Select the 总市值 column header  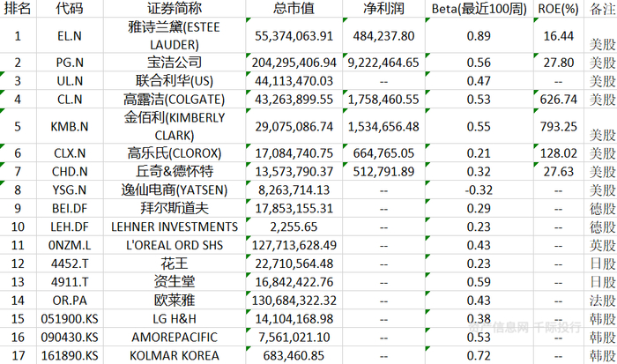[x=294, y=8]
